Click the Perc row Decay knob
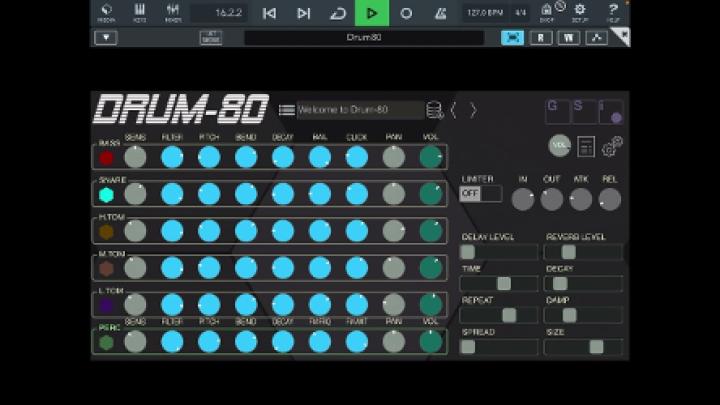Viewport: 720px width, 405px height. (x=283, y=342)
